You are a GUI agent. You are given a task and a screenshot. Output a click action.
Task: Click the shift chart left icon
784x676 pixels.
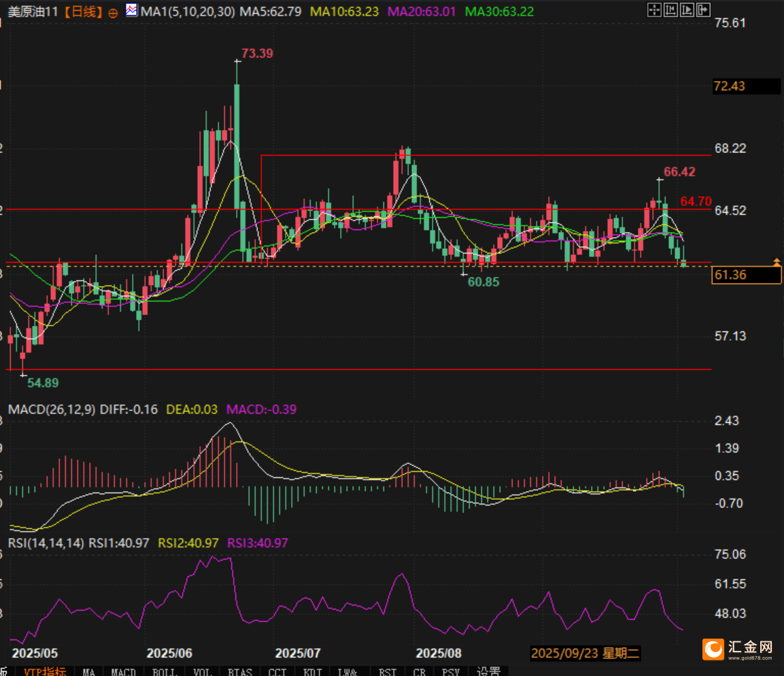(670, 10)
